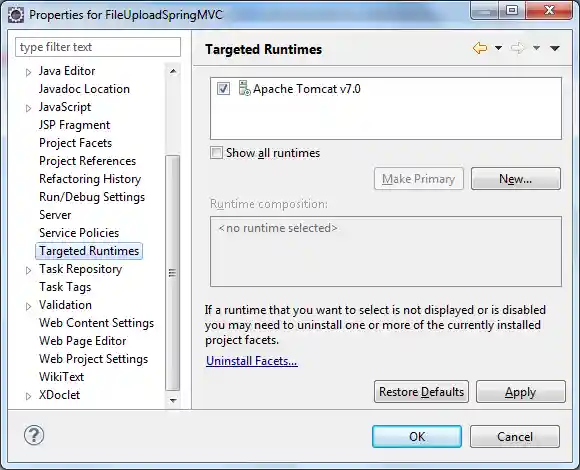Expand the Task Repository tree node

tap(28, 270)
